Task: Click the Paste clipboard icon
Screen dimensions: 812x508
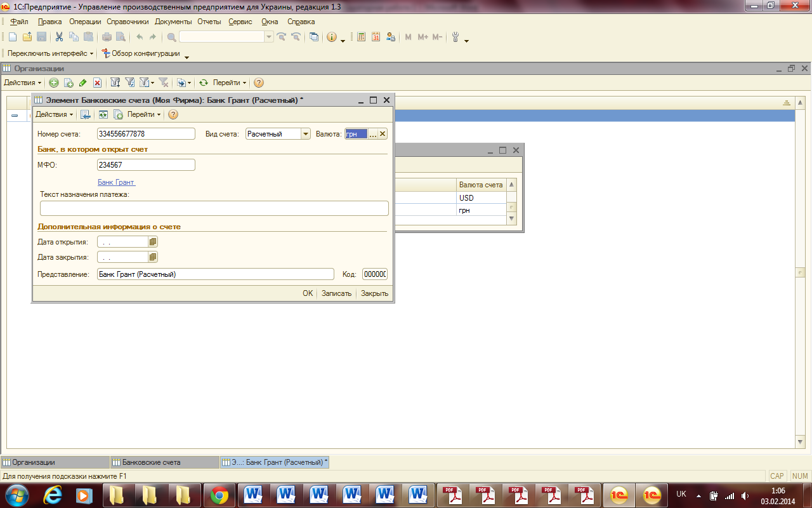Action: click(x=88, y=37)
